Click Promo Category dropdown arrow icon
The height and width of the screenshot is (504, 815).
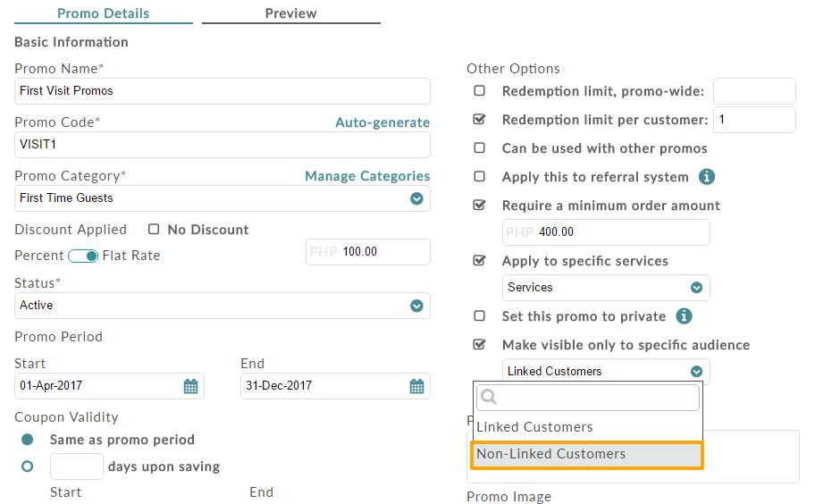coord(416,198)
